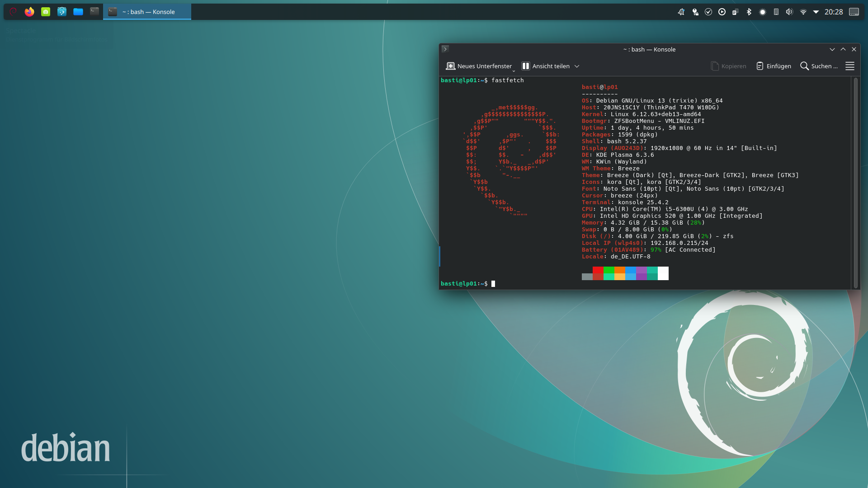The image size is (868, 488).
Task: Click the 'Swap: 0 B / 8.00 GiB' line
Action: (x=627, y=230)
